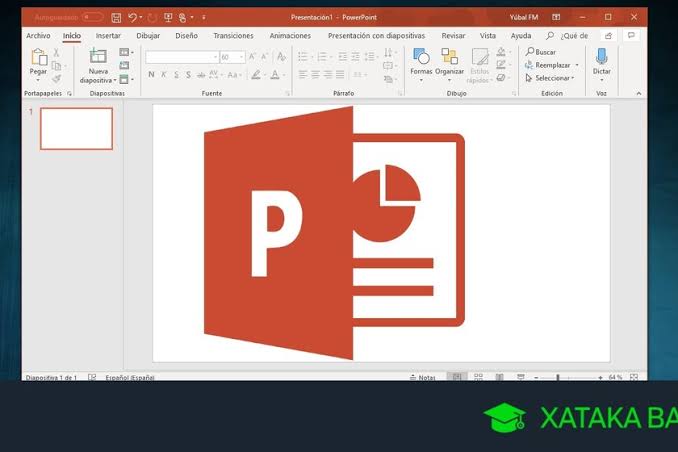Toggle bold N formatting
Screen dimensions: 678x452
[x=151, y=74]
